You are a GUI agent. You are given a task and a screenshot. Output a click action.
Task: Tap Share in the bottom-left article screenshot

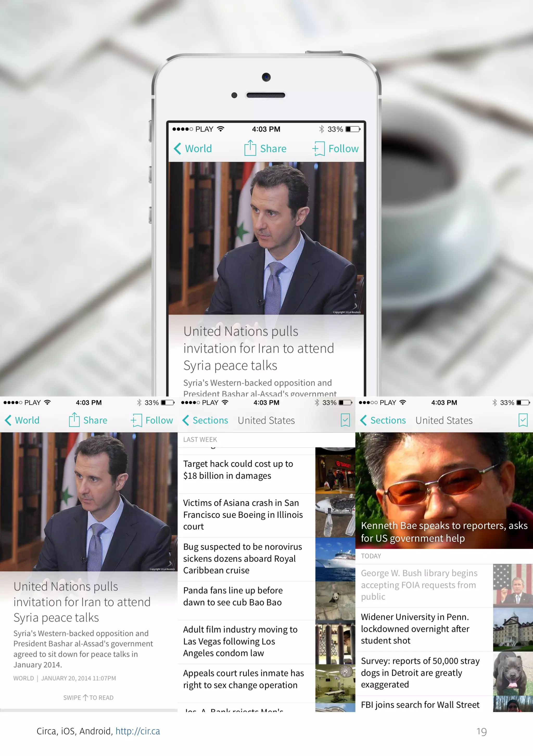point(88,420)
